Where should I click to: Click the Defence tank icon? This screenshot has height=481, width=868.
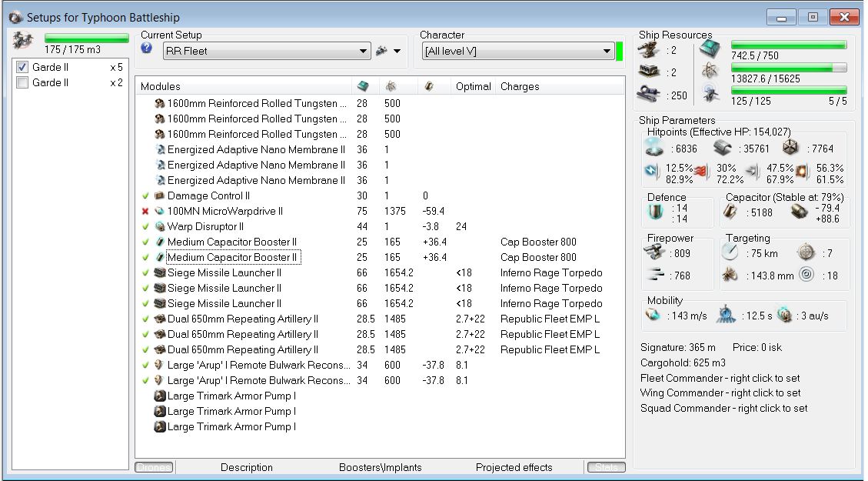pyautogui.click(x=656, y=212)
